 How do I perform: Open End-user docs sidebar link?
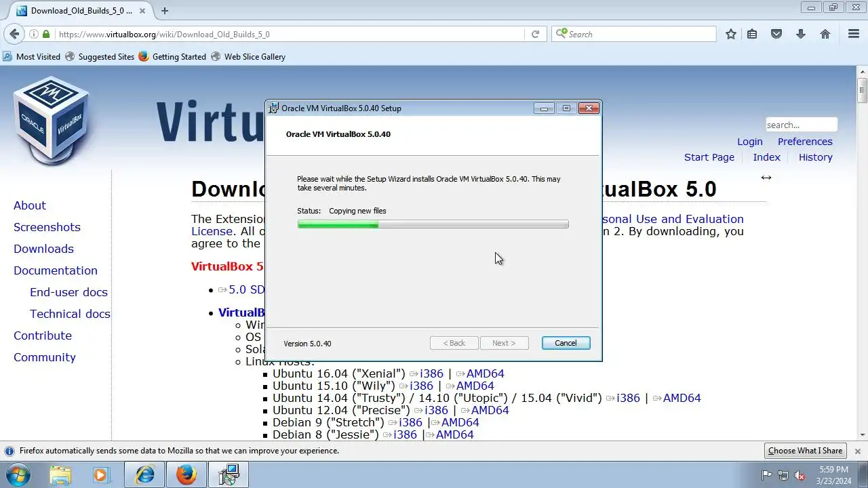coord(68,292)
